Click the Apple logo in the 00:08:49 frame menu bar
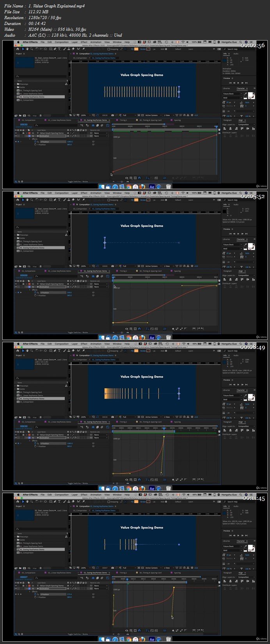The width and height of the screenshot is (270, 644). coord(18,343)
